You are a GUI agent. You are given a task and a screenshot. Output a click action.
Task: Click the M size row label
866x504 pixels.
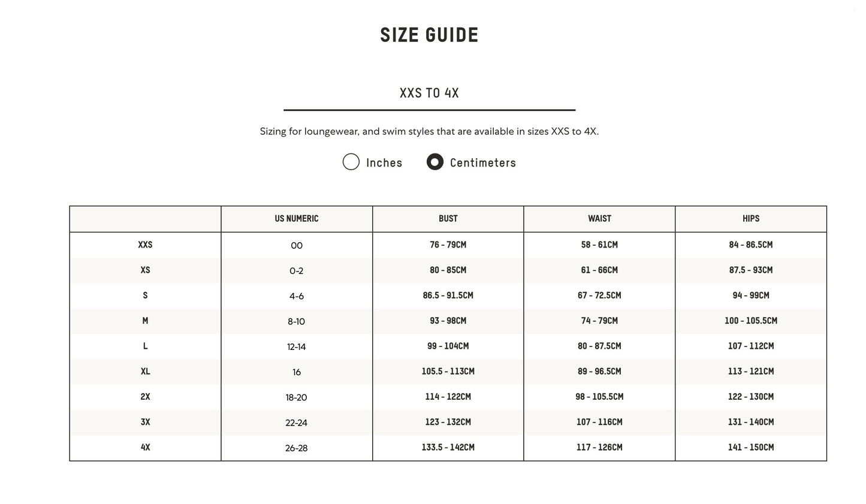[145, 321]
